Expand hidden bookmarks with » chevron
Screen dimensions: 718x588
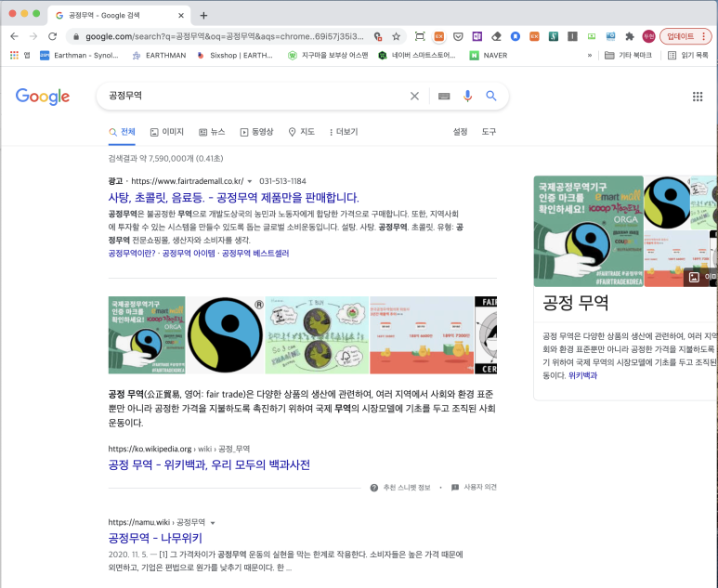click(x=589, y=56)
